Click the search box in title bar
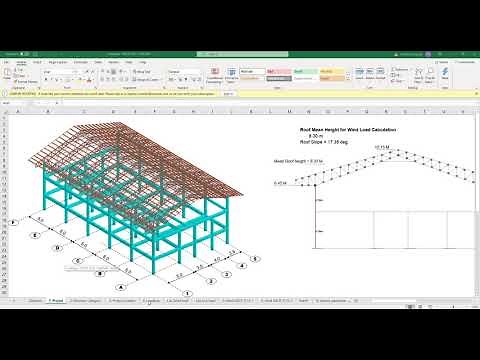480x360 pixels. click(x=242, y=54)
